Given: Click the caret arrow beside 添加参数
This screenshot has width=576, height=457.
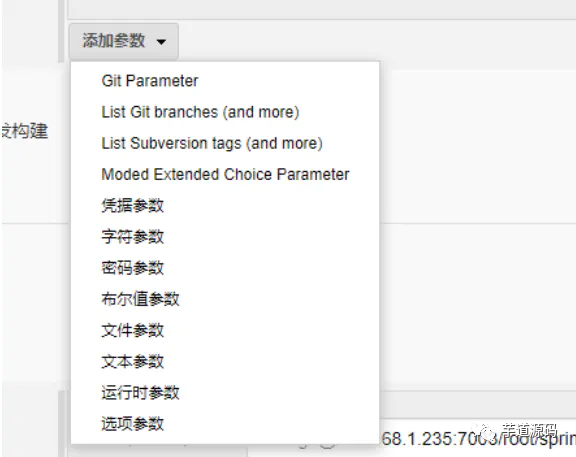Looking at the screenshot, I should [161, 42].
